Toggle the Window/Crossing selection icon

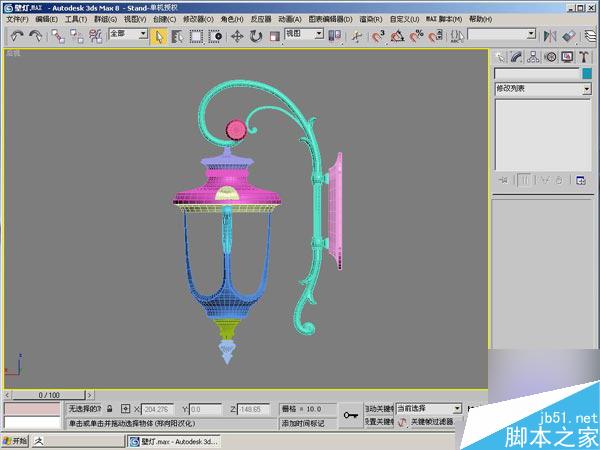tap(215, 36)
